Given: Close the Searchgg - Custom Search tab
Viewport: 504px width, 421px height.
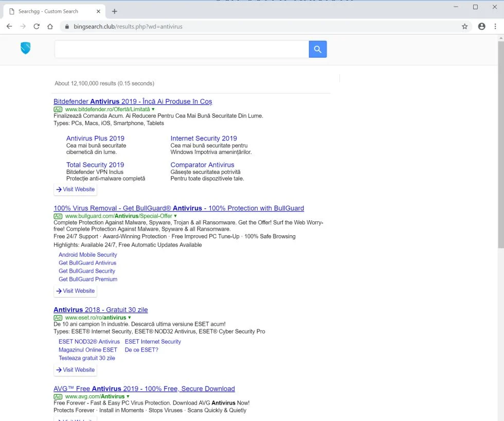Looking at the screenshot, I should pyautogui.click(x=98, y=11).
